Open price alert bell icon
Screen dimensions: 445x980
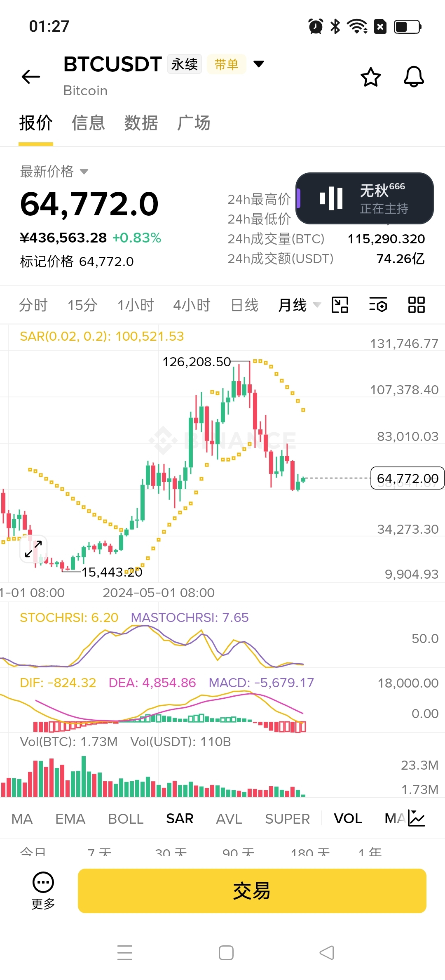[x=414, y=77]
